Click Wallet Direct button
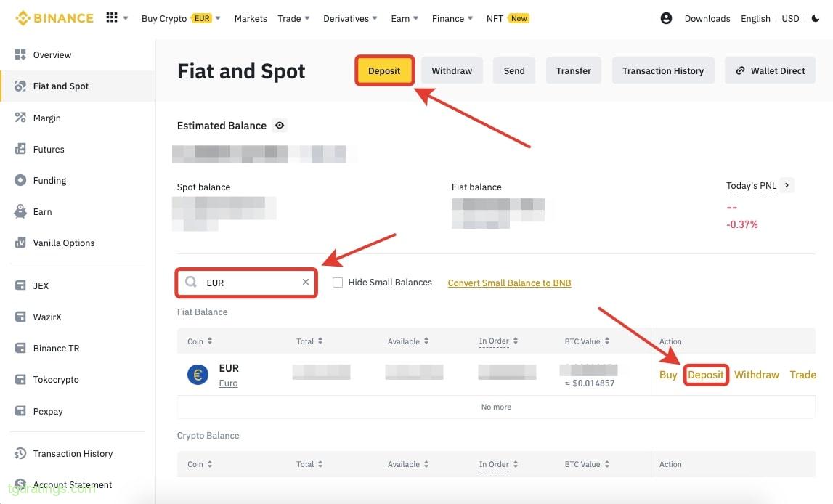The image size is (833, 504). click(x=770, y=70)
